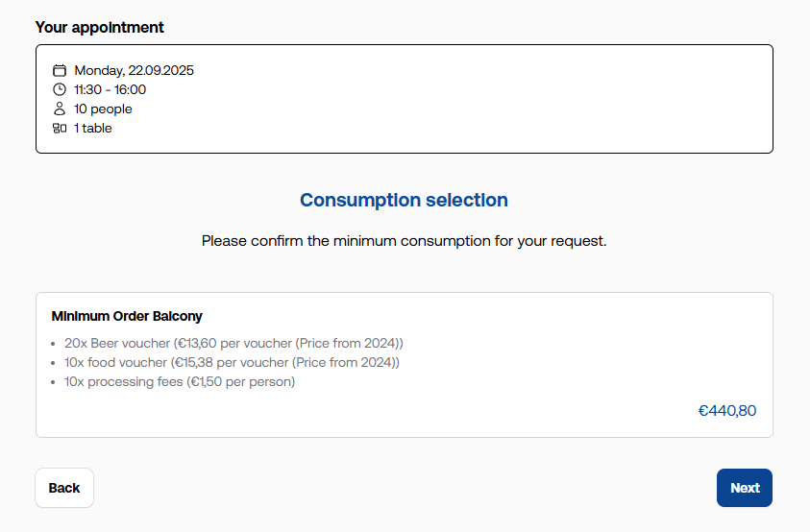
Task: Return with the Back button
Action: coord(64,488)
